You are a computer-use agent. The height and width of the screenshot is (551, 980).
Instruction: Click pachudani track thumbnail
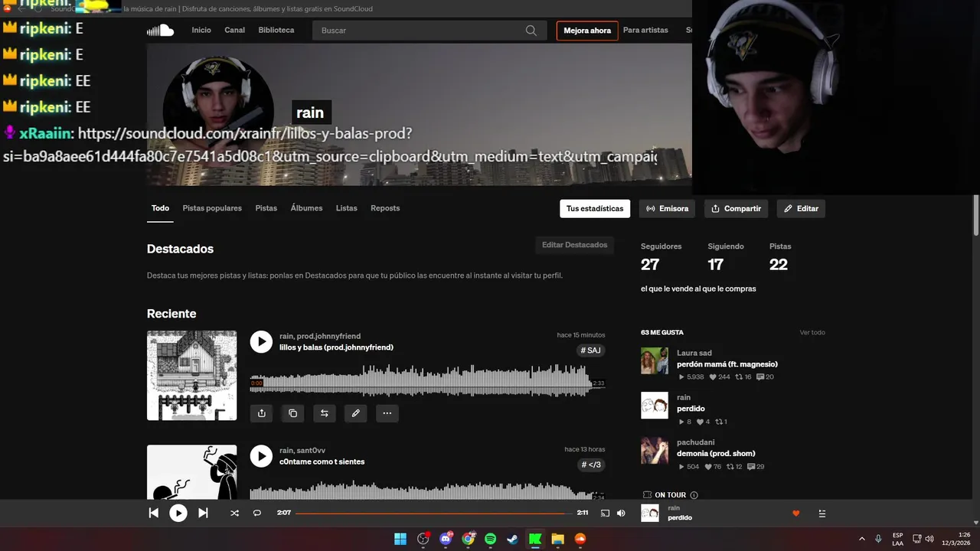pyautogui.click(x=655, y=450)
